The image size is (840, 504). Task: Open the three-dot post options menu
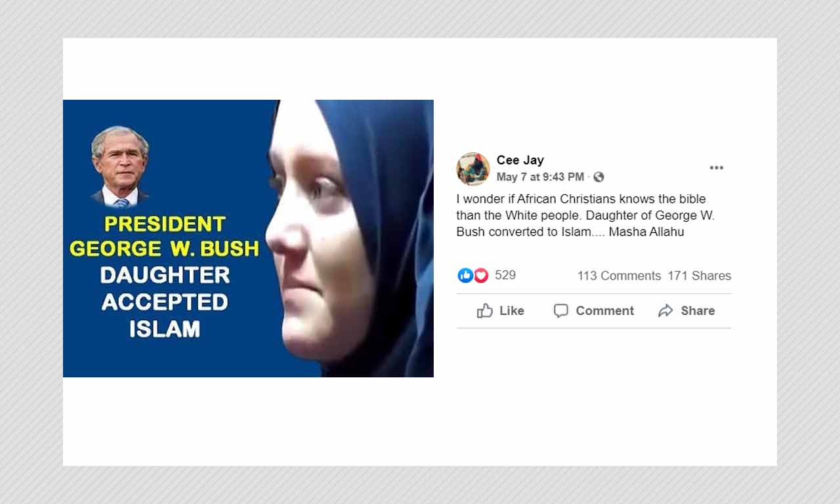pyautogui.click(x=717, y=168)
